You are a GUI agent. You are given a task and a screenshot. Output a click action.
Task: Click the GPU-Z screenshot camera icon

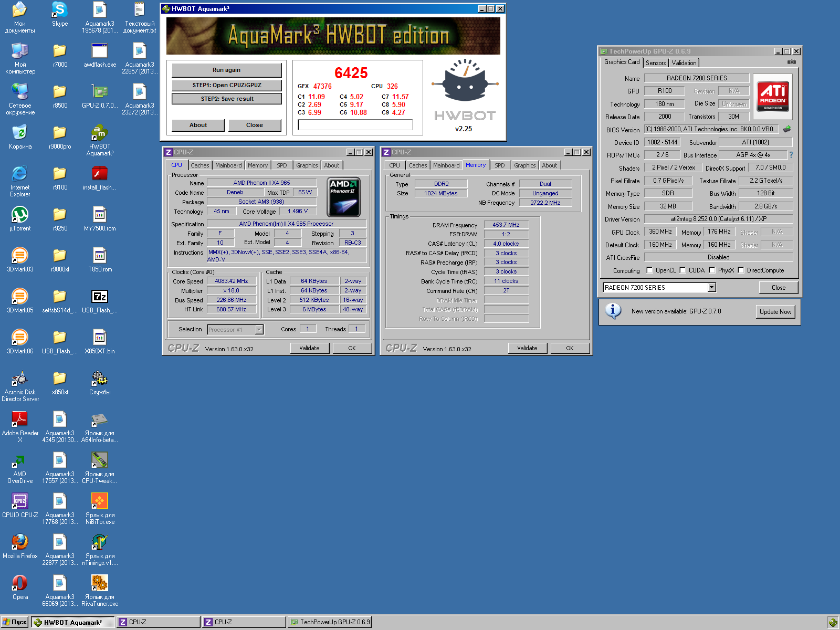[x=792, y=62]
